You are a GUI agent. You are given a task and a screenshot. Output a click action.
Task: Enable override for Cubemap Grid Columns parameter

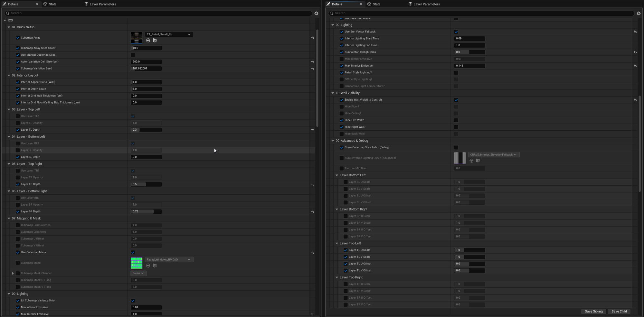click(x=18, y=225)
